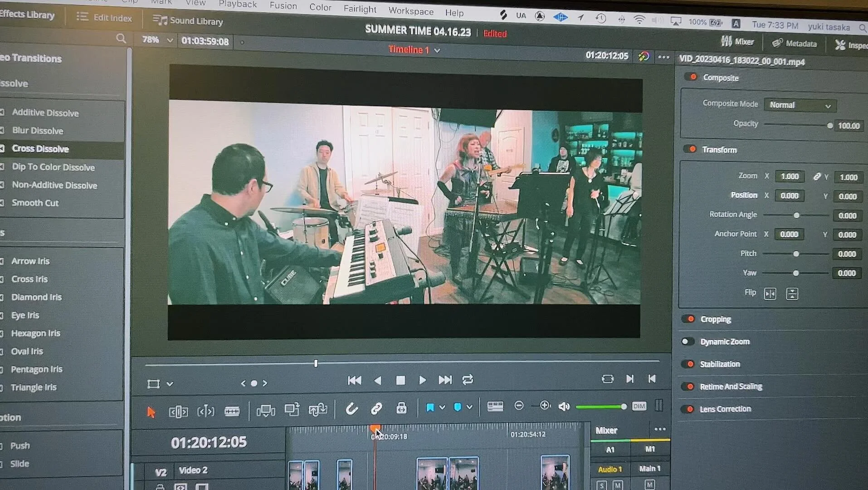Add a blue flag to the clip
868x490 pixels.
[x=430, y=407]
